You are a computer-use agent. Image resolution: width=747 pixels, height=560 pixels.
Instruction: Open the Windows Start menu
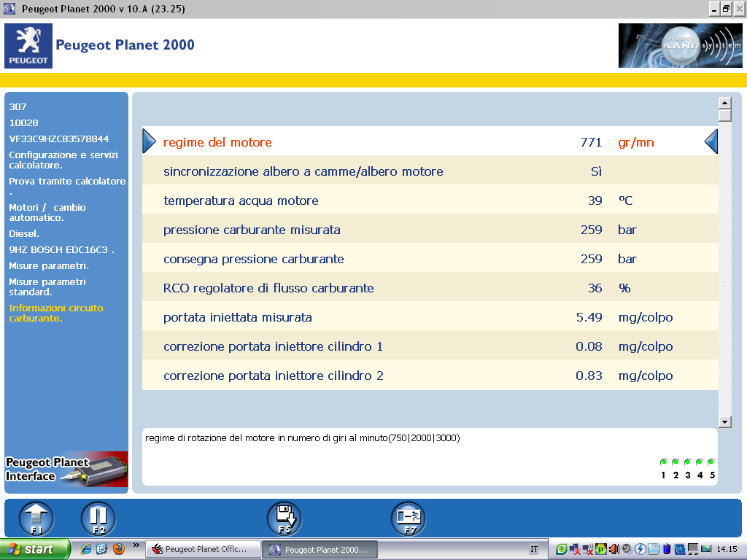(35, 549)
